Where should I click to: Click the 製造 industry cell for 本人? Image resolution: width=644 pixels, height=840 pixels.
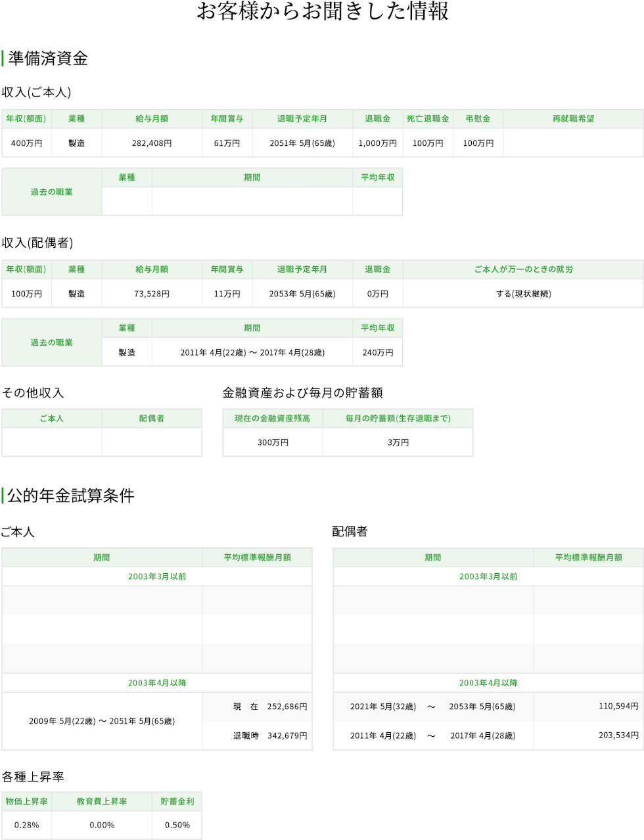(x=77, y=143)
